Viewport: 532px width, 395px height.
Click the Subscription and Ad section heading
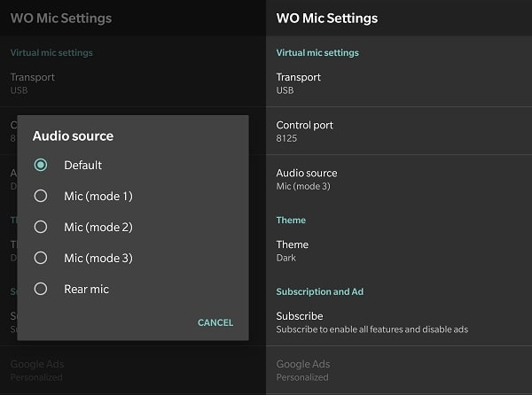[x=319, y=291]
